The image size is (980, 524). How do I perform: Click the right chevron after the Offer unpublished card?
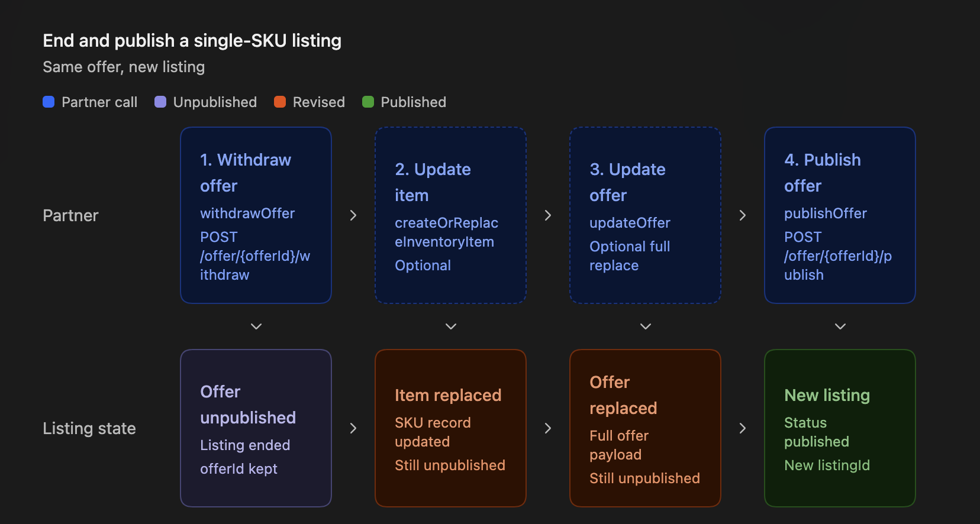coord(353,428)
